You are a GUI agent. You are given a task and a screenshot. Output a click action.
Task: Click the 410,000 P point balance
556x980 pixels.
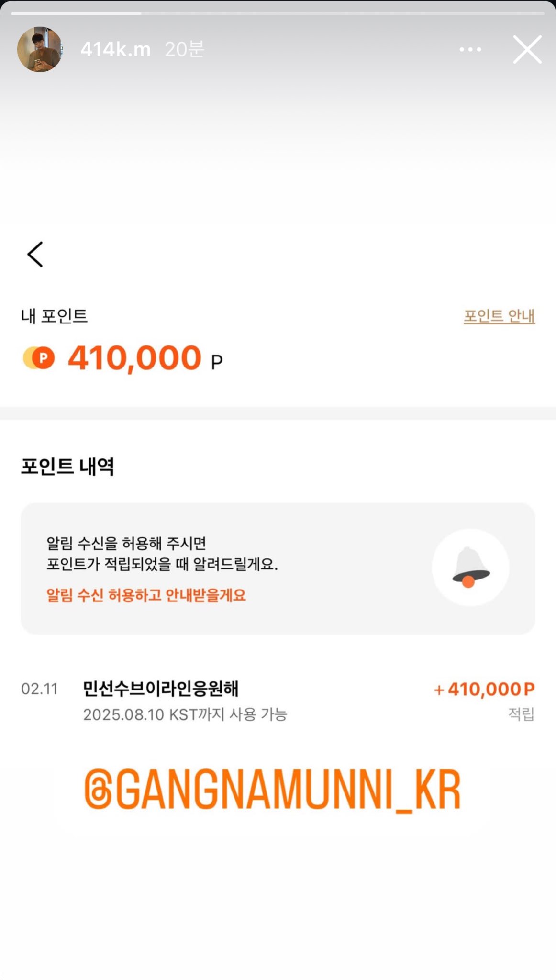(x=145, y=358)
